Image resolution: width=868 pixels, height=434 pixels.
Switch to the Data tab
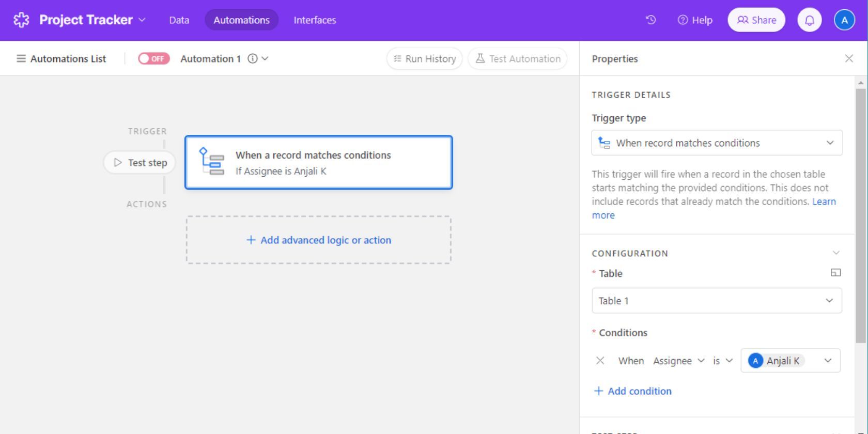point(179,20)
